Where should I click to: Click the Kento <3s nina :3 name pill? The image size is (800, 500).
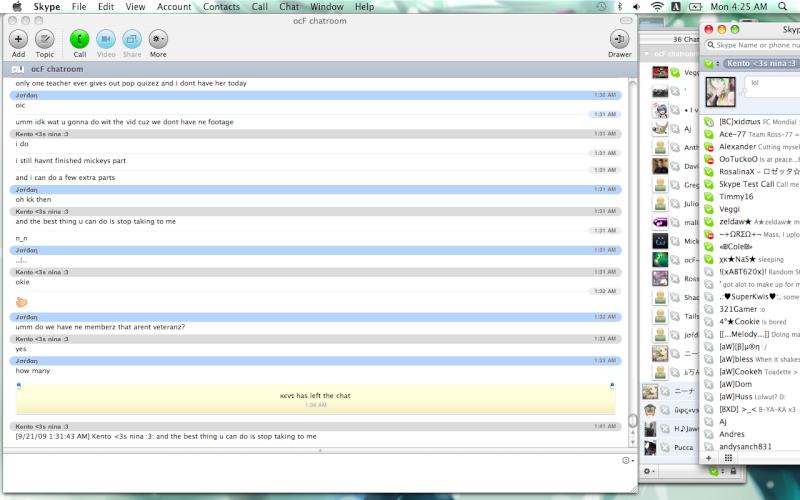[761, 64]
